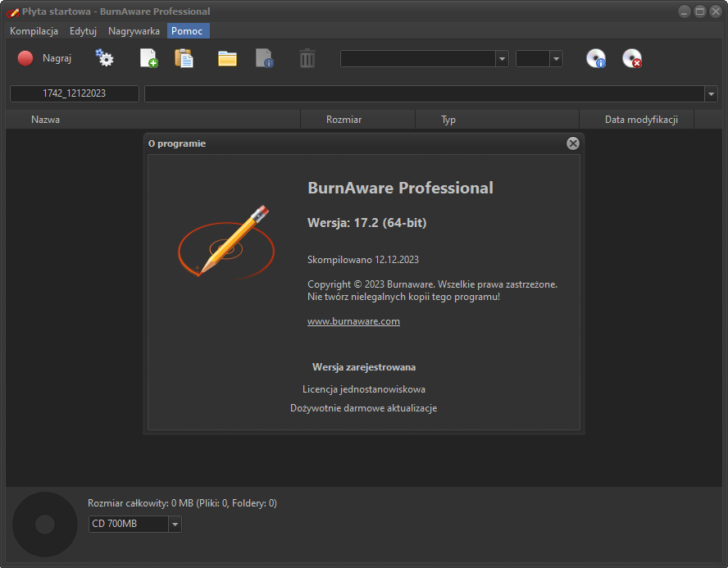The width and height of the screenshot is (728, 568).
Task: Click the Nagraj label
Action: (x=57, y=58)
